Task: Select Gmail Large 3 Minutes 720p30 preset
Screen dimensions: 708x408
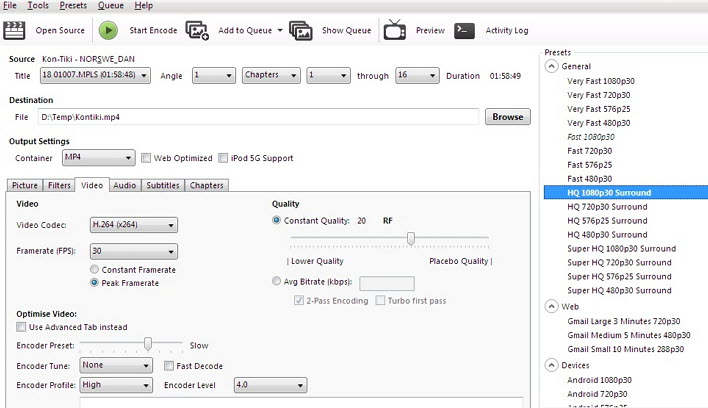Action: tap(624, 321)
